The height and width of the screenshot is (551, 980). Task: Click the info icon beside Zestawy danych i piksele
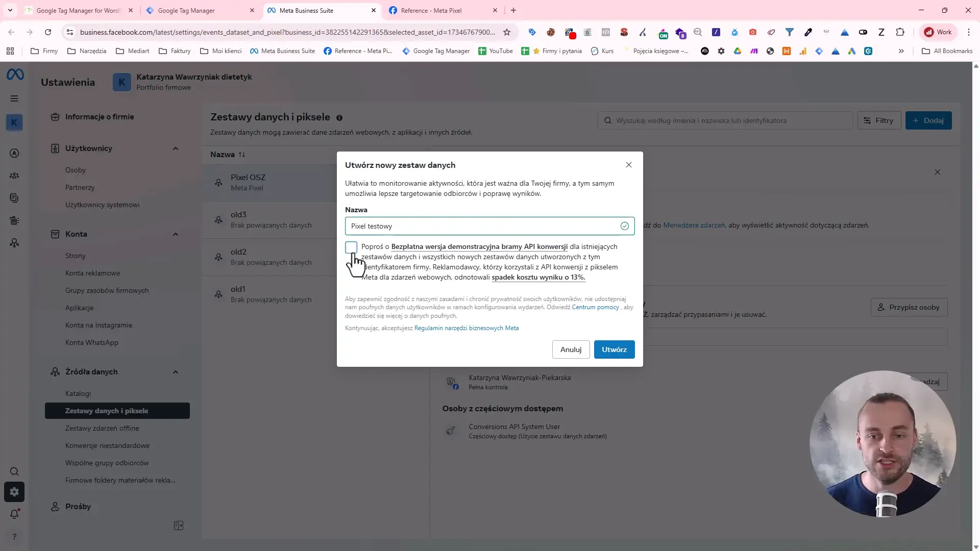[339, 118]
